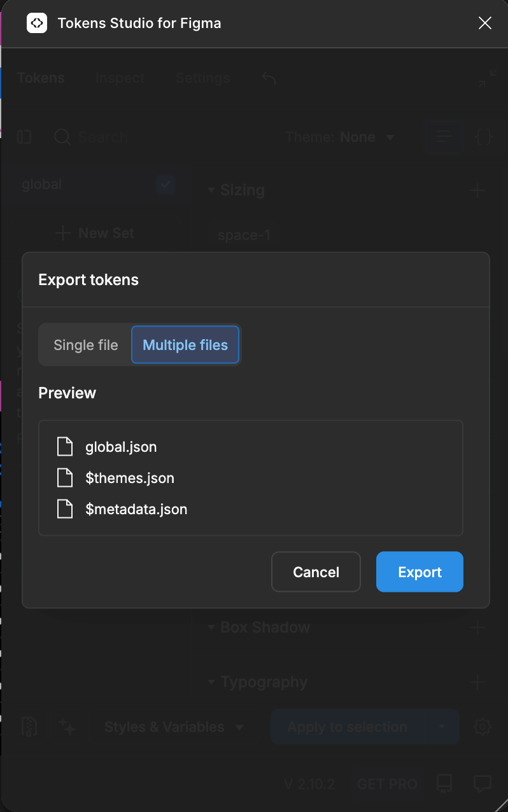The image size is (508, 812).
Task: Click the $themes.json file icon
Action: point(65,478)
